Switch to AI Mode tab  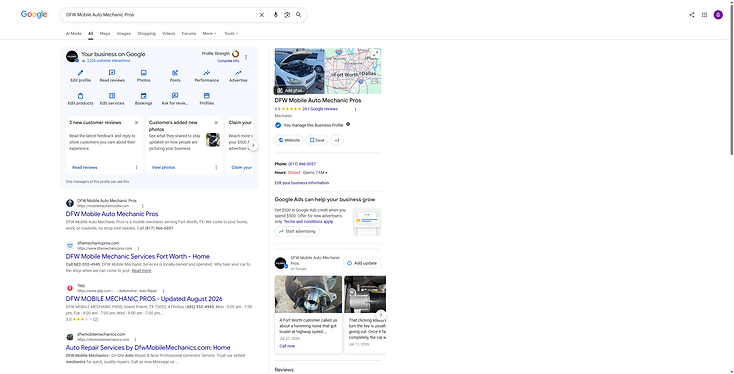pos(73,34)
